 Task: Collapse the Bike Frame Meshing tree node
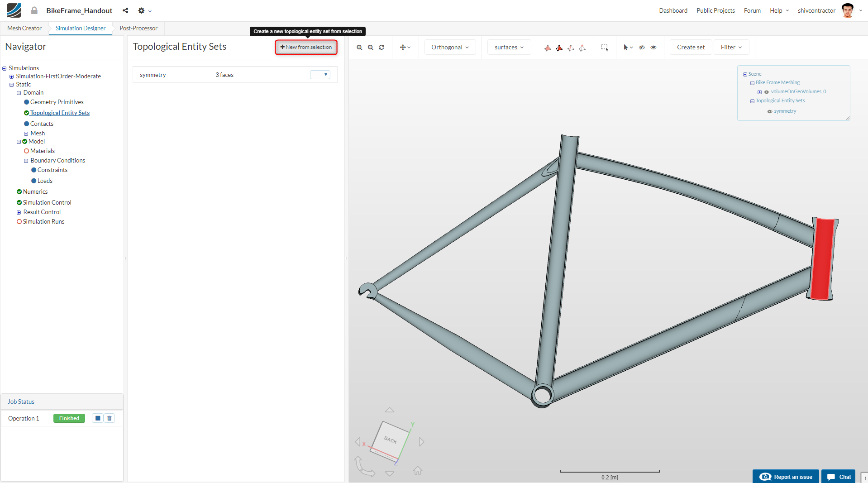tap(752, 82)
